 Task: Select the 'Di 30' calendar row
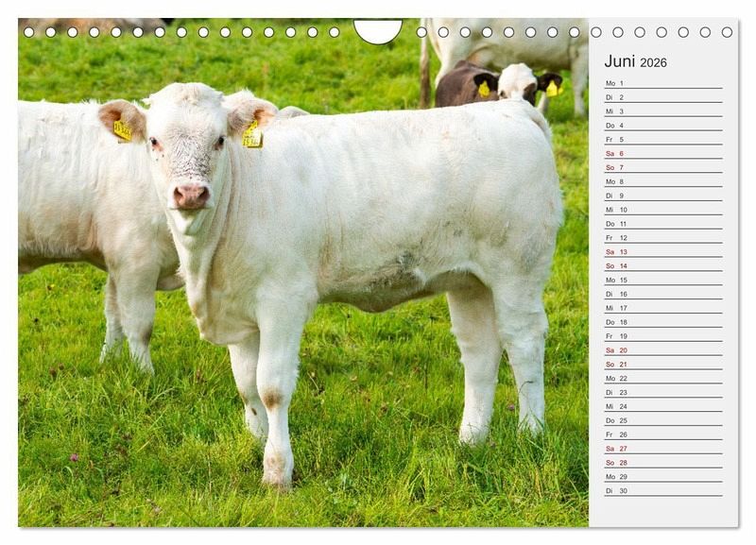tap(663, 490)
